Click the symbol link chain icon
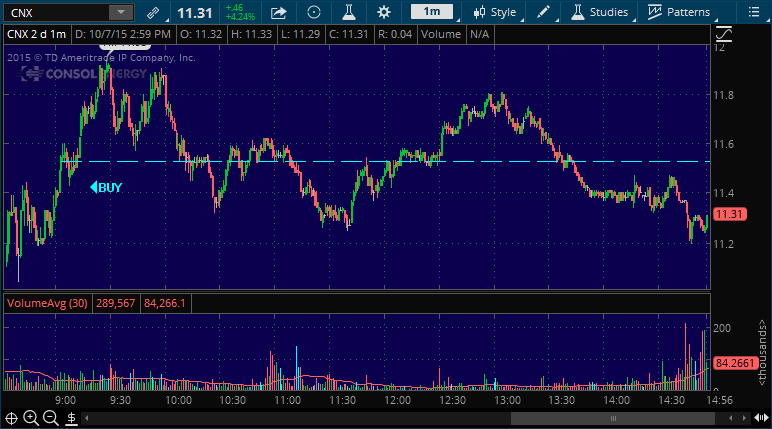The image size is (772, 429). [153, 13]
